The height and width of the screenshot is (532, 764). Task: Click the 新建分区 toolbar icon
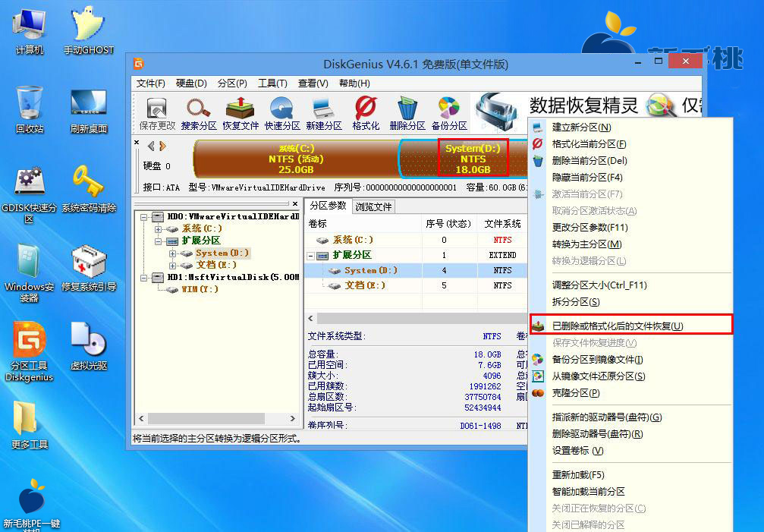(323, 114)
